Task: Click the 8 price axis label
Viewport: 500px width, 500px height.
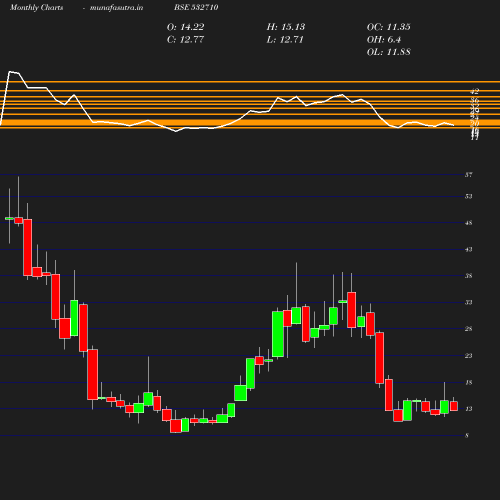Action: (x=467, y=435)
